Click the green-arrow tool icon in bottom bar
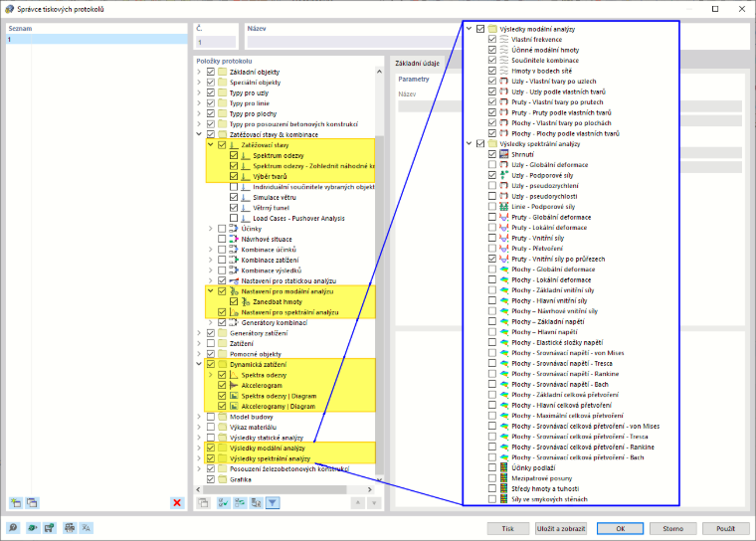The width and height of the screenshot is (756, 541). tap(32, 527)
